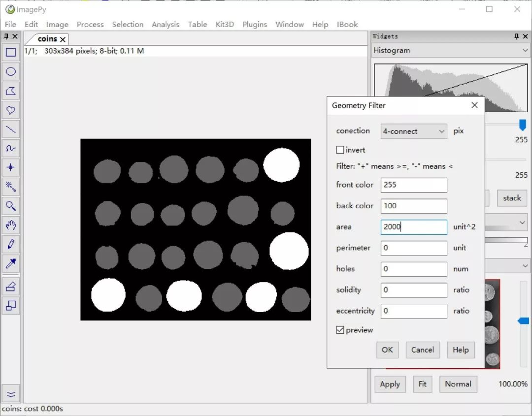
Task: Open the conection 4-connect dropdown
Action: [x=414, y=131]
